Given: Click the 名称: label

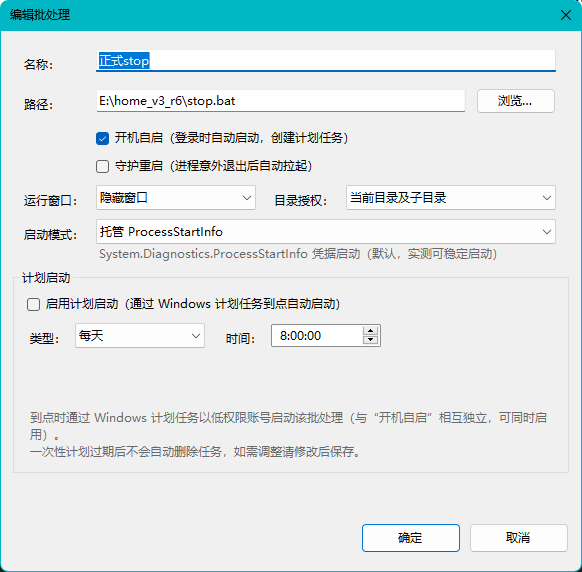Looking at the screenshot, I should tap(39, 65).
